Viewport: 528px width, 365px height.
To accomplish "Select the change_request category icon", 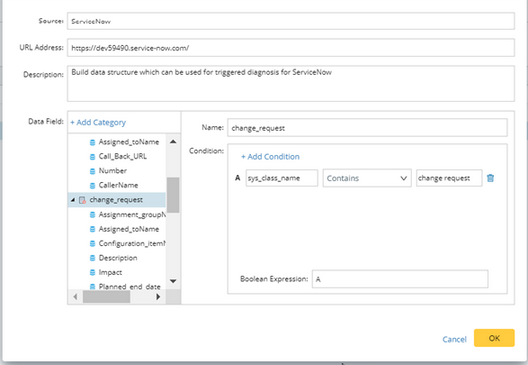I will click(82, 200).
